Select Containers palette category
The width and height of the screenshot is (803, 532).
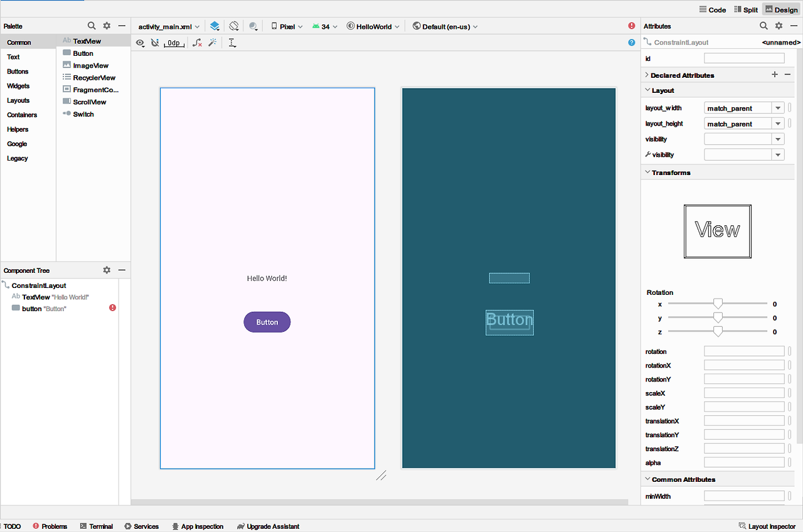tap(28, 115)
